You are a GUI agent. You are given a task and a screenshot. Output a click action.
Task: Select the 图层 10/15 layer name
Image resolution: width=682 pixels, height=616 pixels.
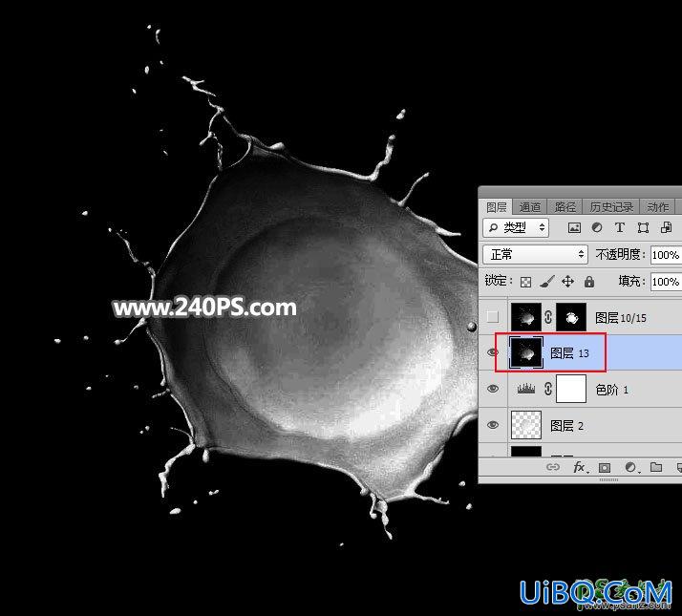coord(620,318)
